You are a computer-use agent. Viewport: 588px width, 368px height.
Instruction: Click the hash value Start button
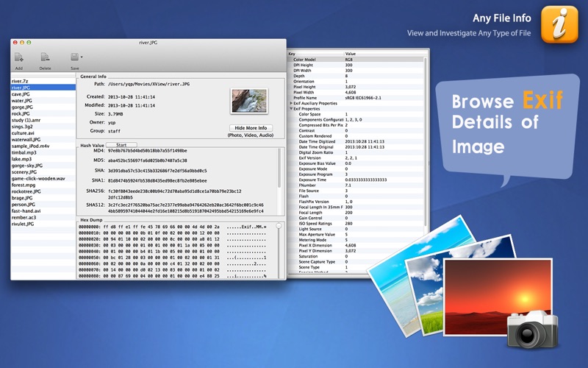[121, 145]
